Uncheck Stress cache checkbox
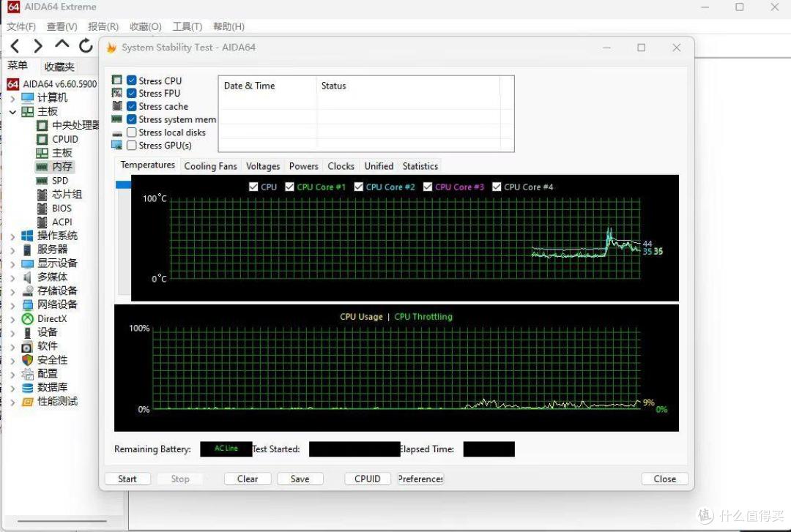 click(x=132, y=106)
